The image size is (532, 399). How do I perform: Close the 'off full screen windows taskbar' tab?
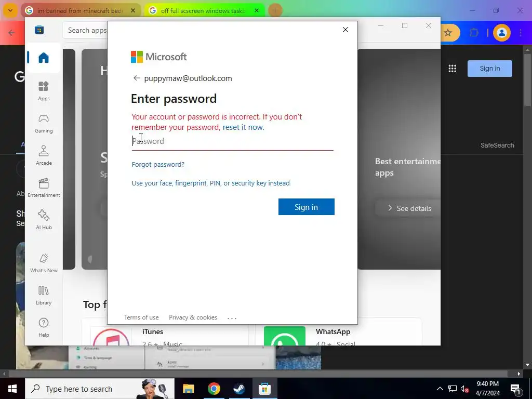(257, 11)
